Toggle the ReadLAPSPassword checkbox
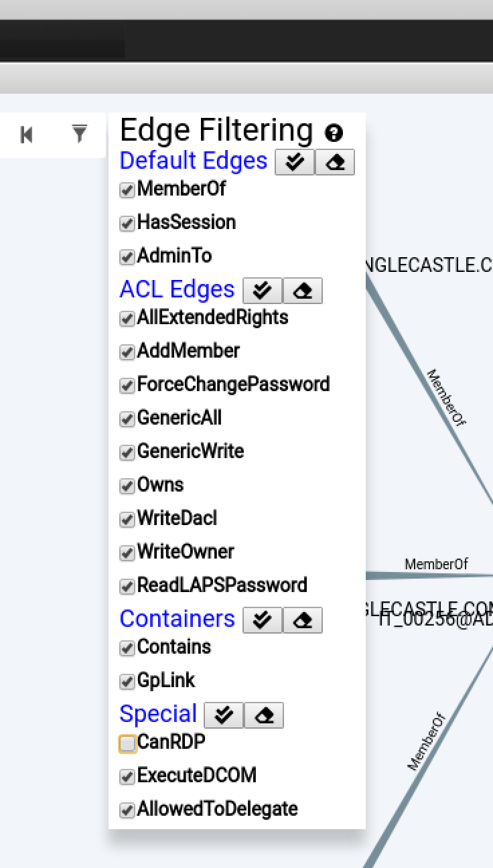 [x=127, y=587]
